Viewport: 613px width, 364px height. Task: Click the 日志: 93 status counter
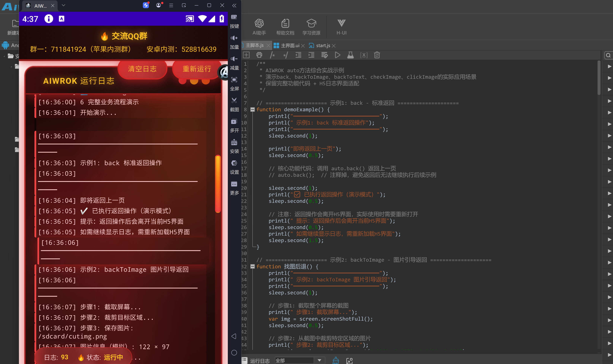click(56, 357)
